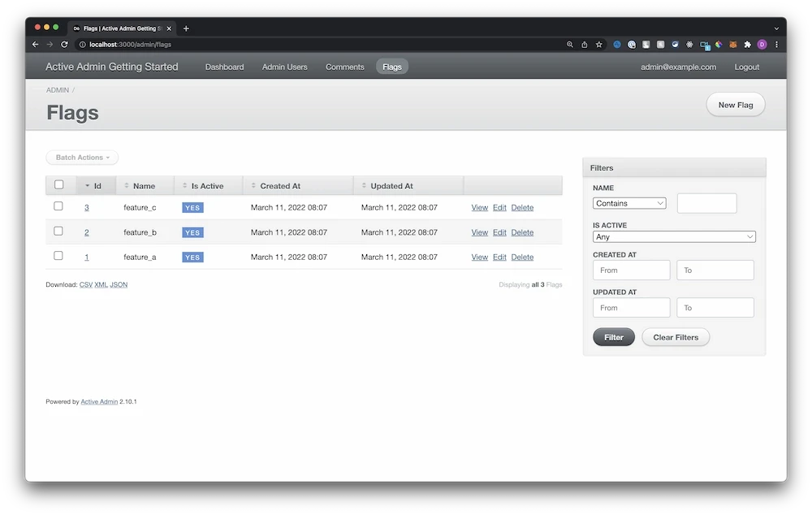The image size is (812, 515).
Task: Open the share icon in the address bar
Action: 584,45
